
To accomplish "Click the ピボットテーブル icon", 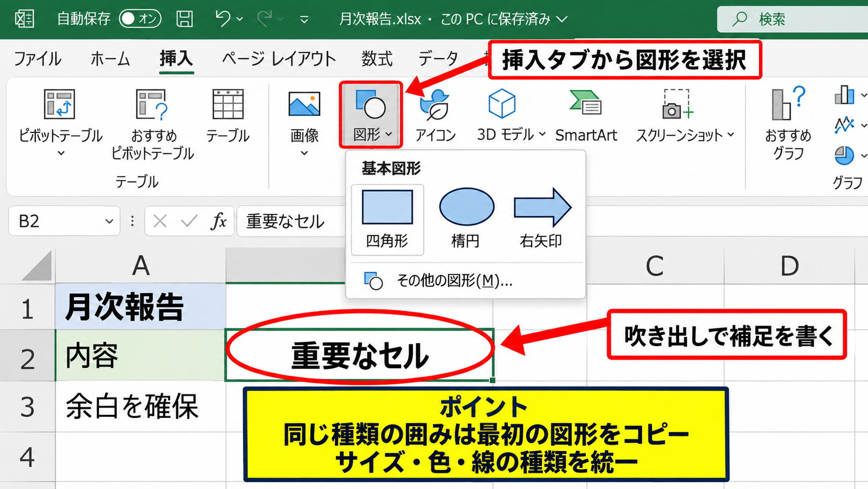I will (x=60, y=104).
